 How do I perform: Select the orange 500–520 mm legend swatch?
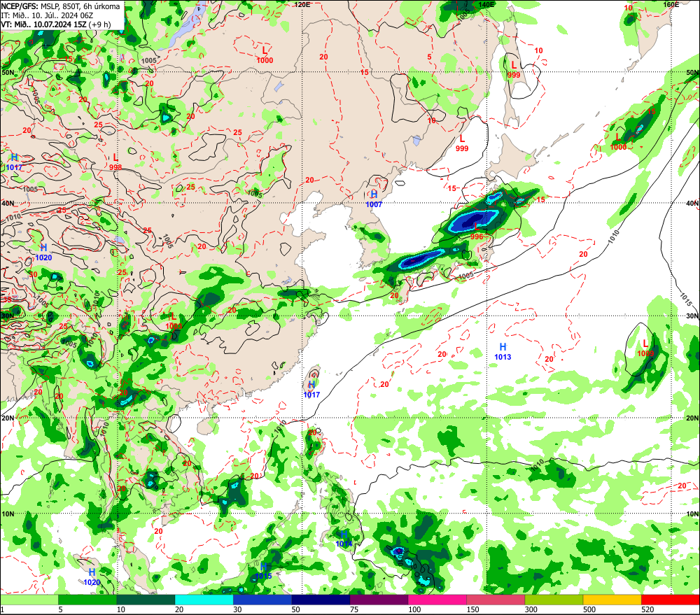[612, 600]
